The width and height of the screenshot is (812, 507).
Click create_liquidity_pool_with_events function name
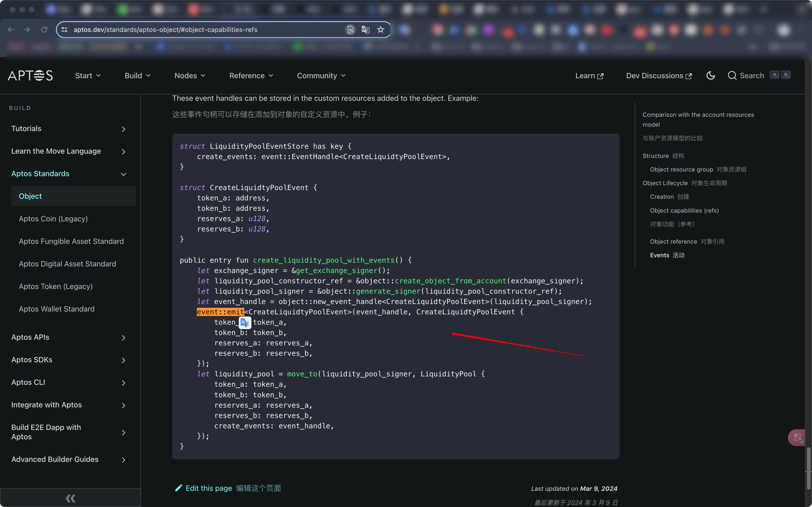pos(324,260)
